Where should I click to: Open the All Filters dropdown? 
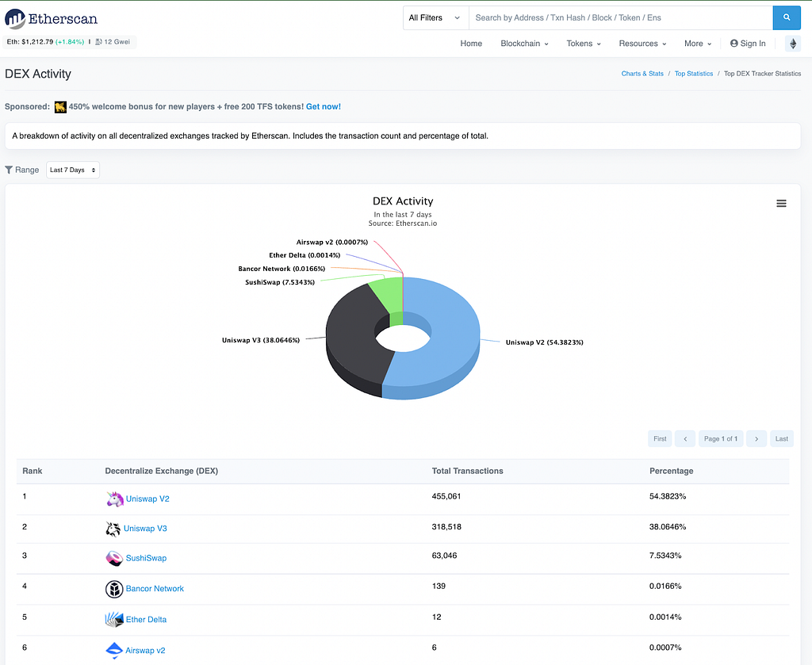pos(435,17)
